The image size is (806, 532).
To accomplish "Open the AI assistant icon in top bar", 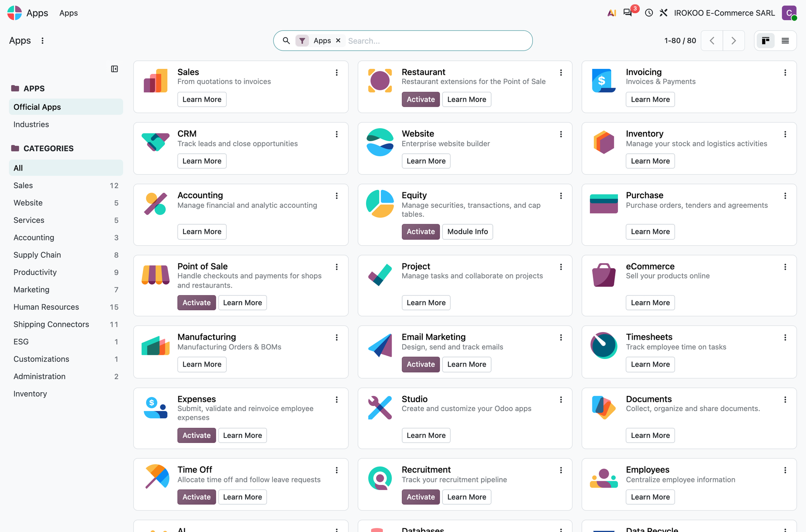I will (612, 13).
